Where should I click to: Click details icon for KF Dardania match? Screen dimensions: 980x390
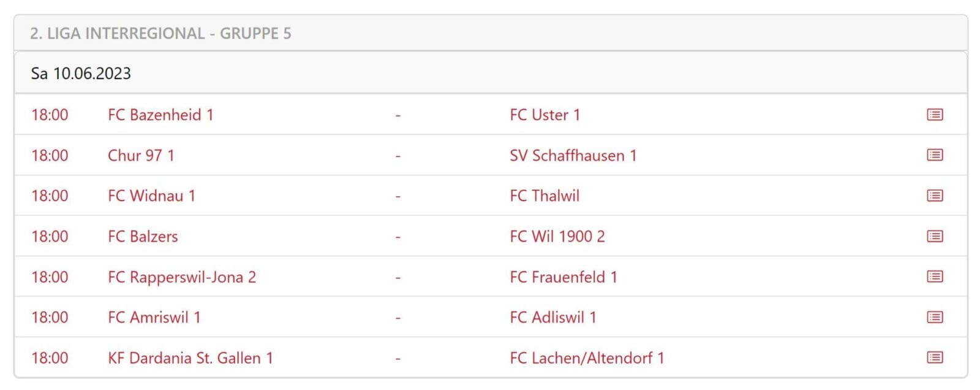[934, 357]
